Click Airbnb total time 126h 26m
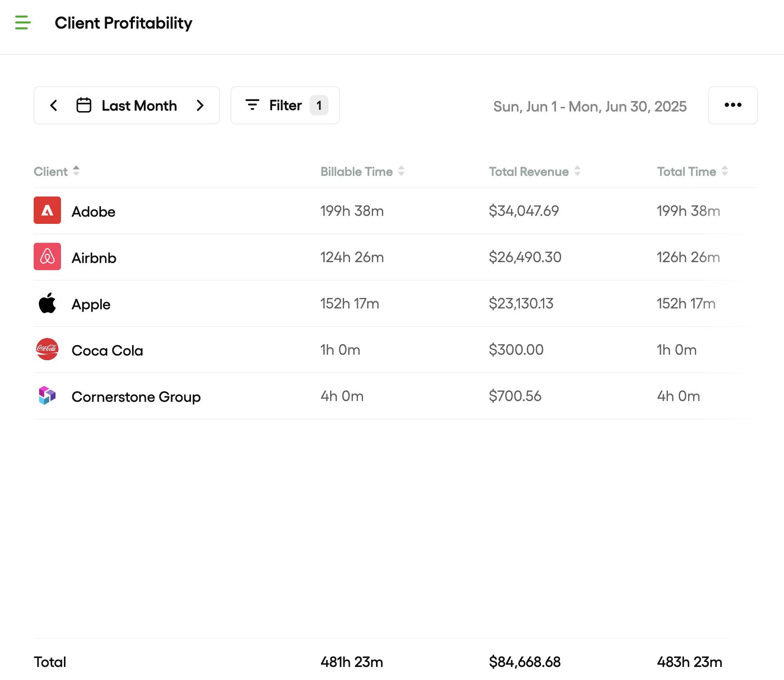 click(x=689, y=257)
